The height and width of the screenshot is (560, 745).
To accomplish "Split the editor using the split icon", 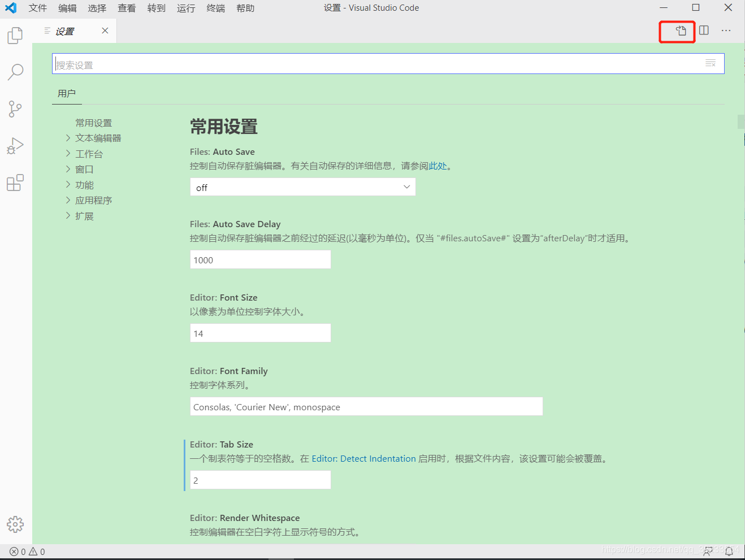I will tap(703, 31).
